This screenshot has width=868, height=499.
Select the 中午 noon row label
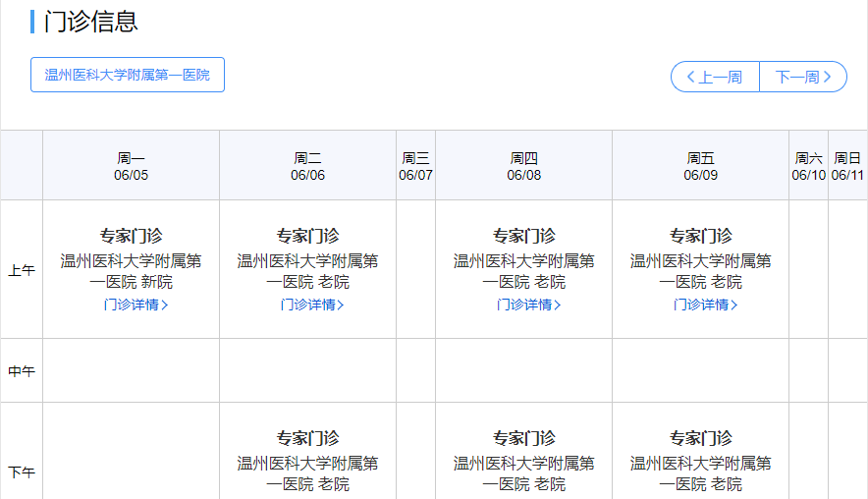click(x=22, y=371)
